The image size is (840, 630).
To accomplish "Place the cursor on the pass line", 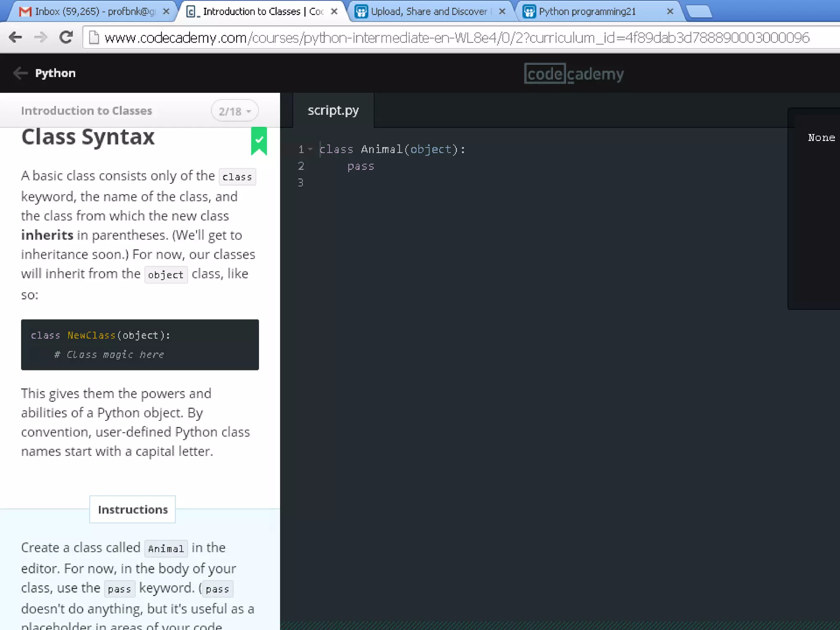I will pyautogui.click(x=361, y=166).
